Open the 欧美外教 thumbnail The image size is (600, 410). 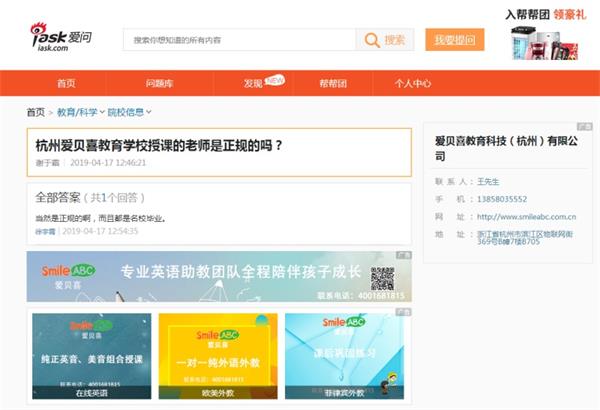(218, 356)
